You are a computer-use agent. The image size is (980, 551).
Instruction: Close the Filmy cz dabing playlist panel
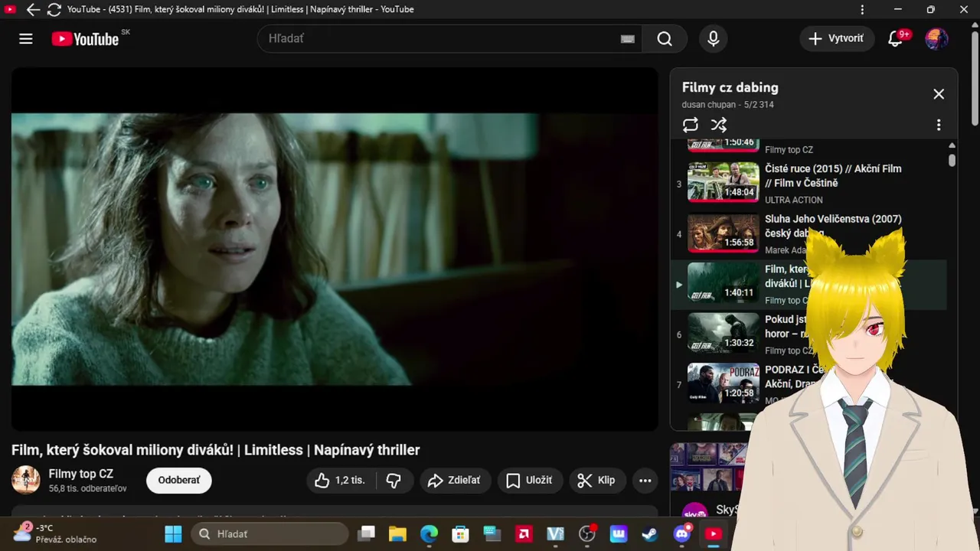[x=939, y=94]
